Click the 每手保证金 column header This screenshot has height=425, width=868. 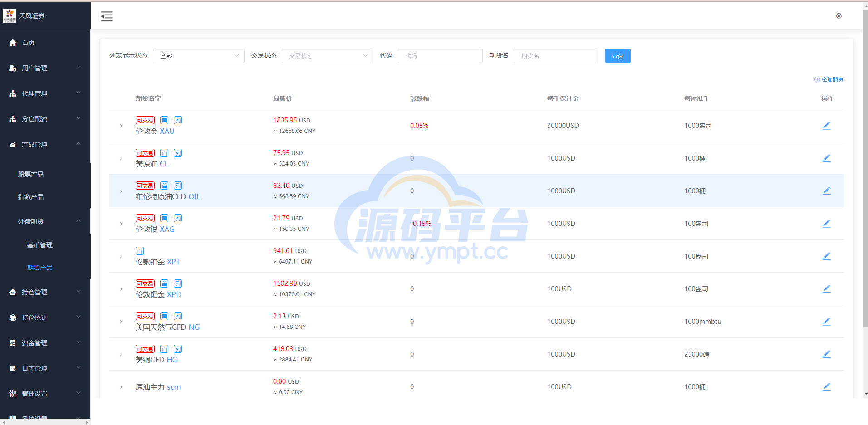[x=563, y=98]
